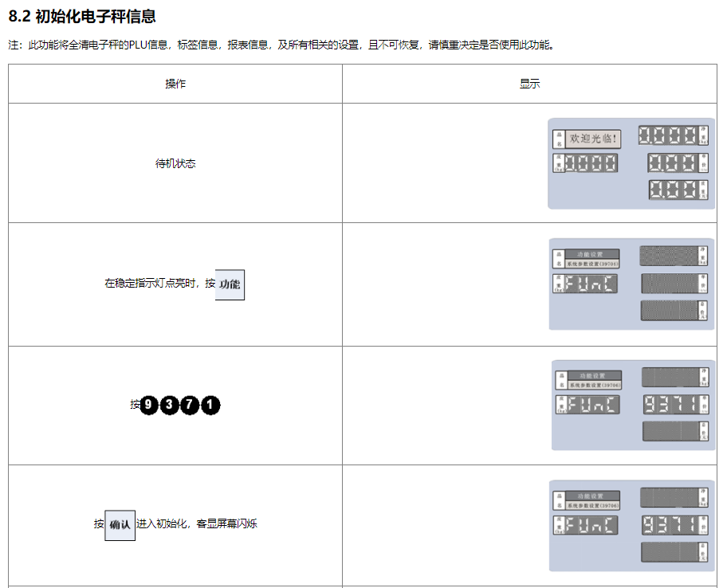Click the 显示 column header
727x588 pixels.
click(x=529, y=84)
